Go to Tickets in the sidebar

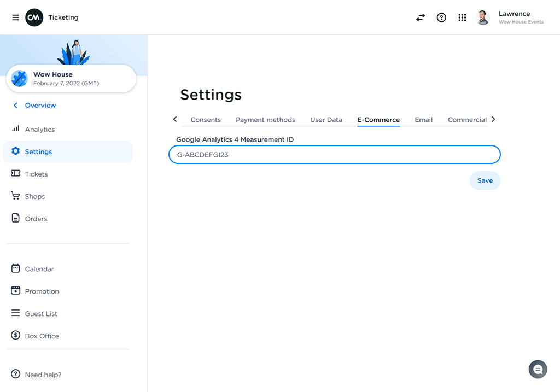click(36, 174)
